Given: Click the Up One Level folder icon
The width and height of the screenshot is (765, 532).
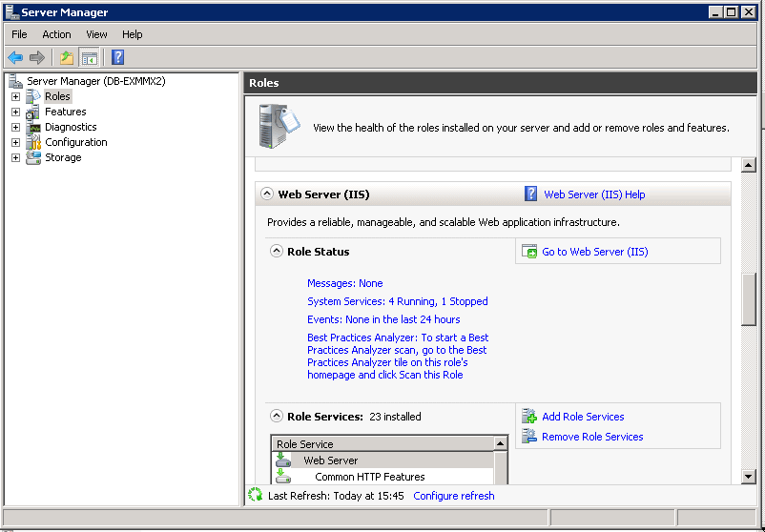Looking at the screenshot, I should click(x=67, y=57).
